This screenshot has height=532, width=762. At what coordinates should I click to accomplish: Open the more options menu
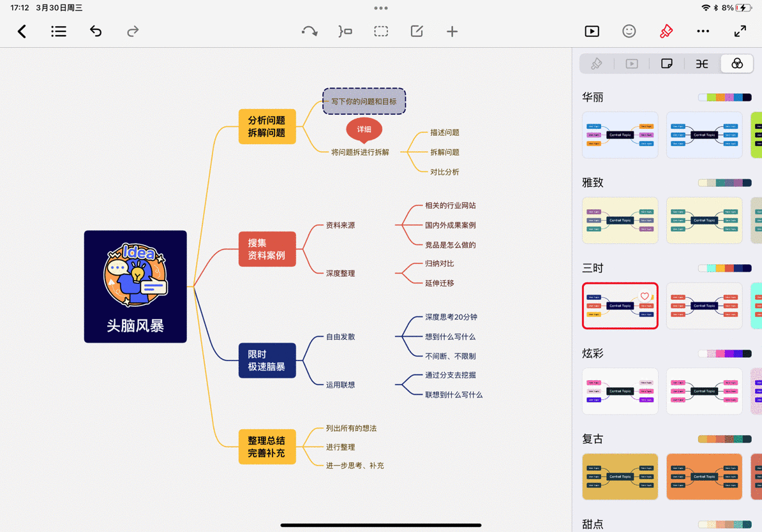tap(703, 31)
